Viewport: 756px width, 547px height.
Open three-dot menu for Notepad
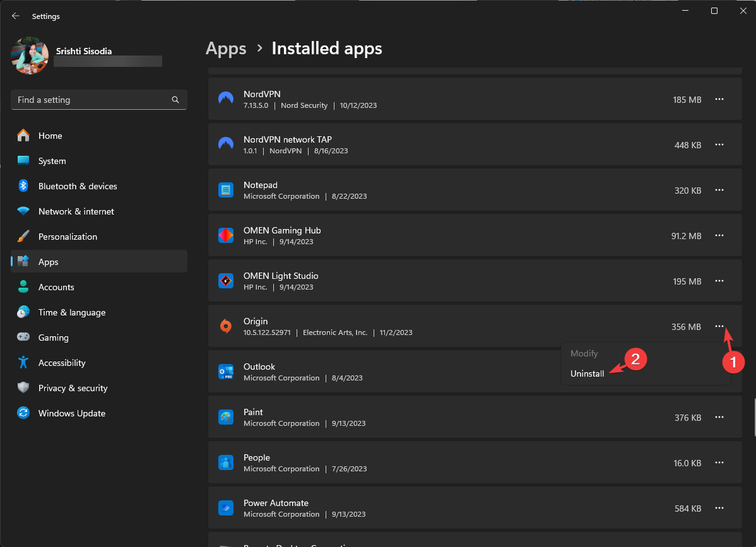[719, 190]
